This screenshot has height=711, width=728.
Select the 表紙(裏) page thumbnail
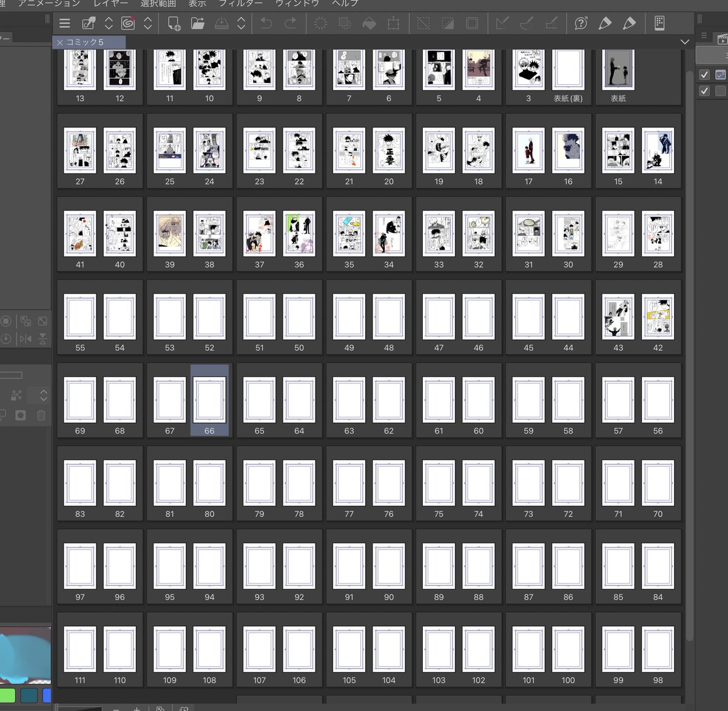click(568, 70)
